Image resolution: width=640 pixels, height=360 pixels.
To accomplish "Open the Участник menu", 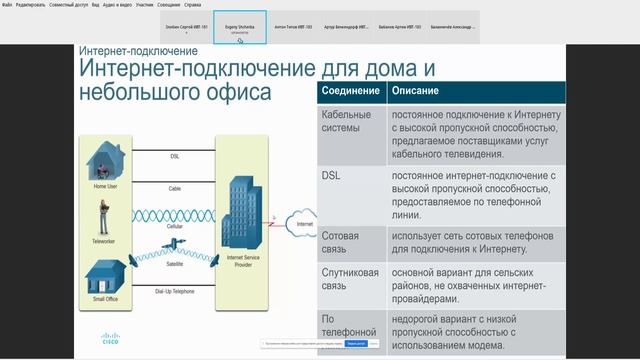I will pos(144,5).
